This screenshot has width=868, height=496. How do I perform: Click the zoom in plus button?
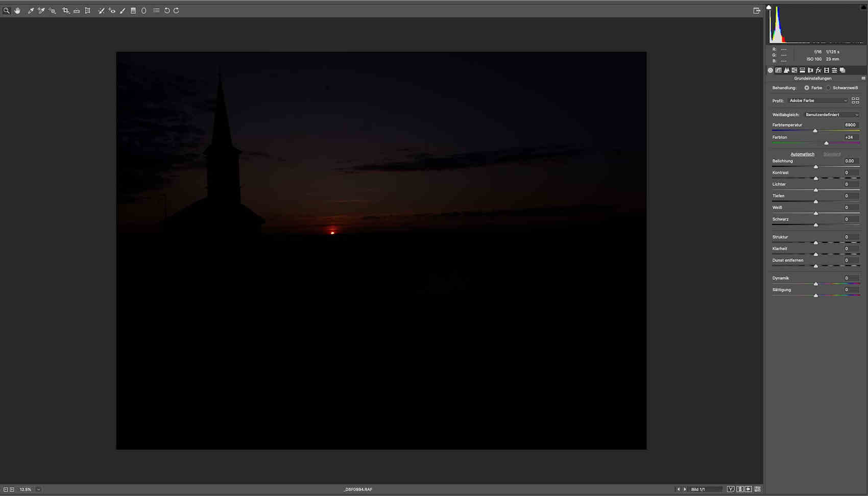pyautogui.click(x=12, y=489)
